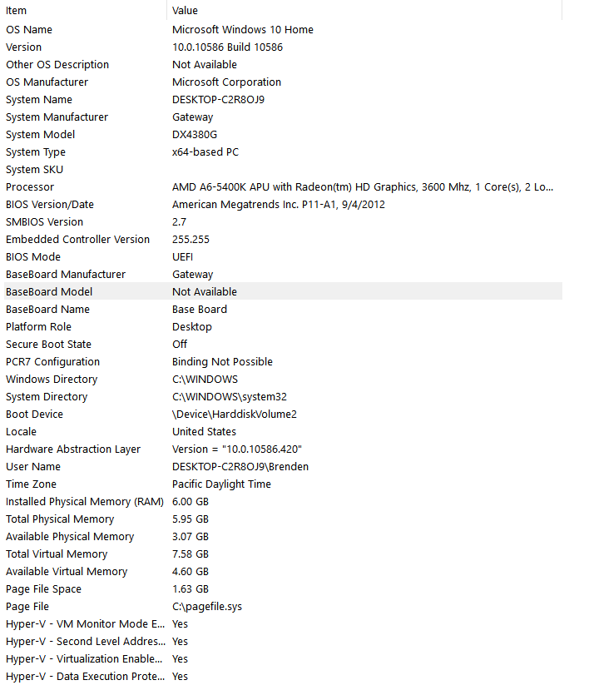
Task: Select the Locale row label
Action: point(21,432)
